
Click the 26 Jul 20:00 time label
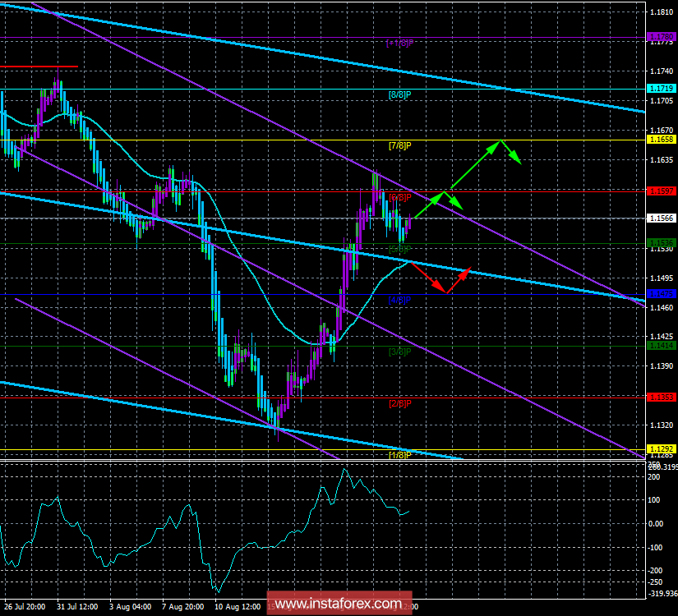click(25, 606)
